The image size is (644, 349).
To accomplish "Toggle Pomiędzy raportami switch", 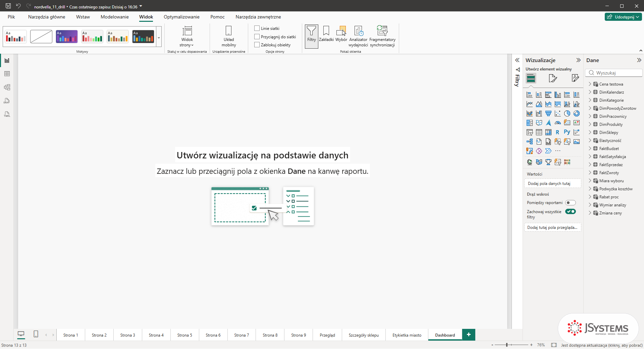I will coord(570,203).
